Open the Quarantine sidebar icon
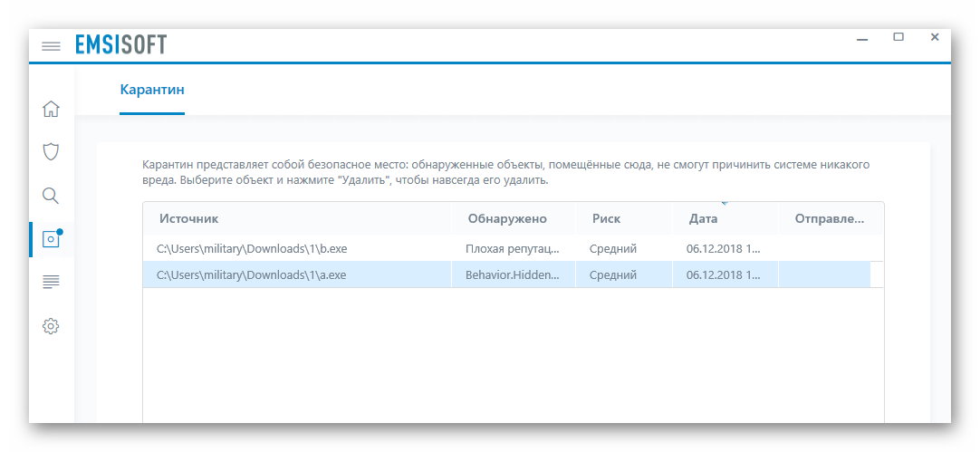This screenshot has width=980, height=452. (x=52, y=239)
